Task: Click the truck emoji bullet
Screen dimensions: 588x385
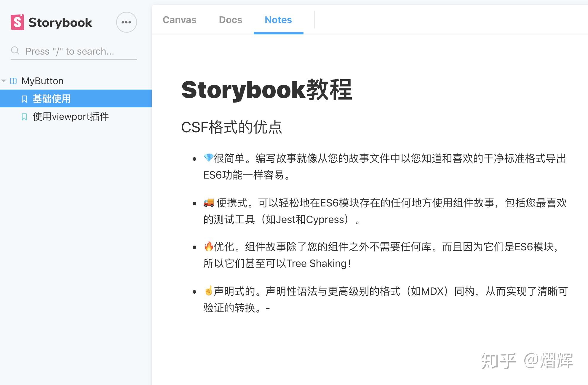Action: (x=209, y=203)
